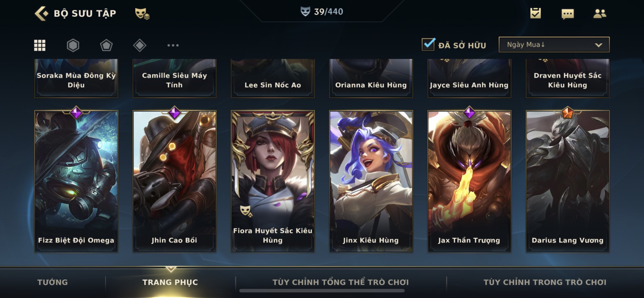
Task: Go back using the arrow beside Bộ Sưu Tập
Action: [41, 13]
